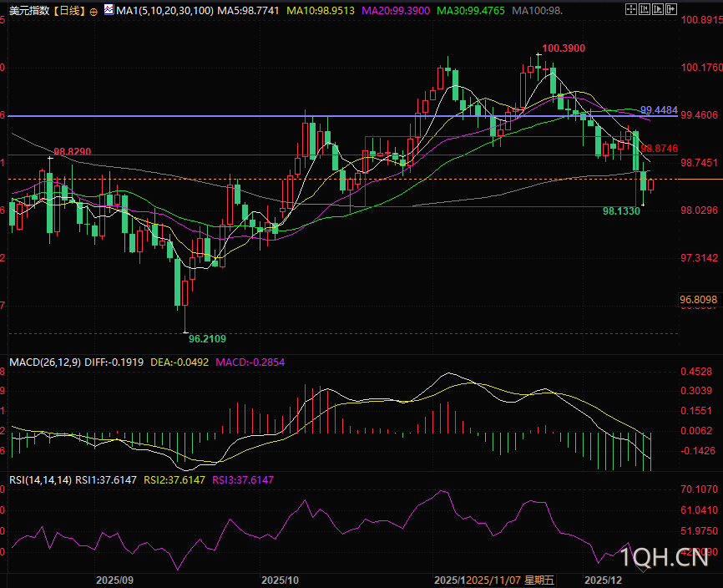Image resolution: width=723 pixels, height=588 pixels.
Task: Select the green MA30 value label
Action: 472,11
